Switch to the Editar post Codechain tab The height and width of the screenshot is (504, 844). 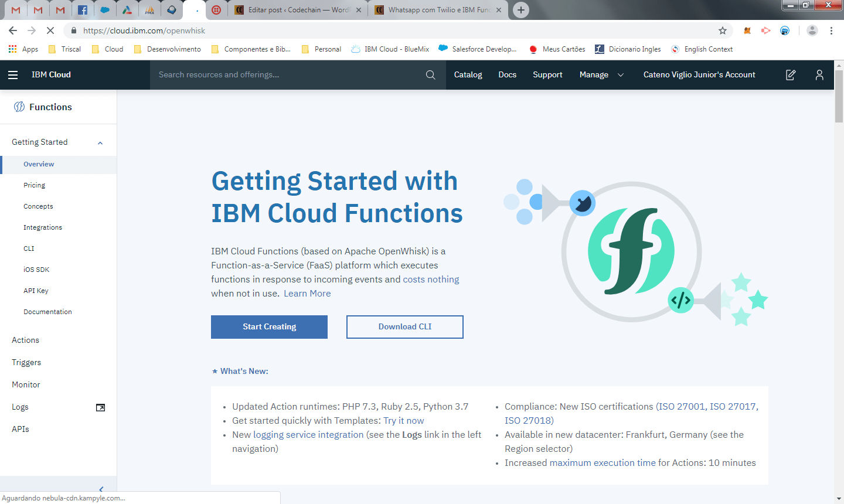click(x=298, y=10)
